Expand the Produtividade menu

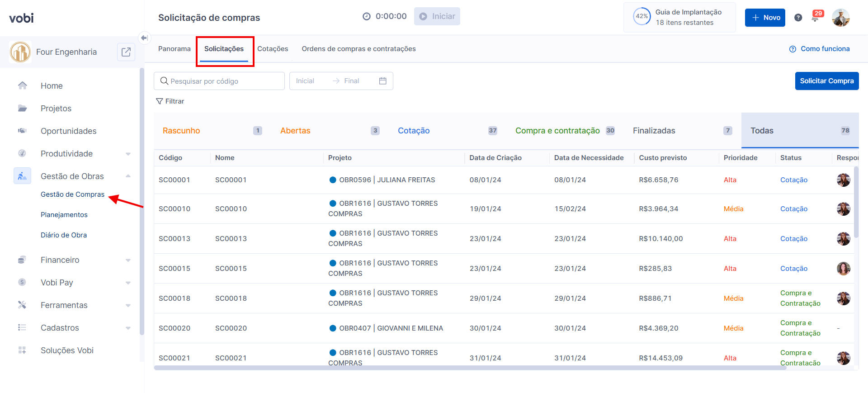coord(128,154)
